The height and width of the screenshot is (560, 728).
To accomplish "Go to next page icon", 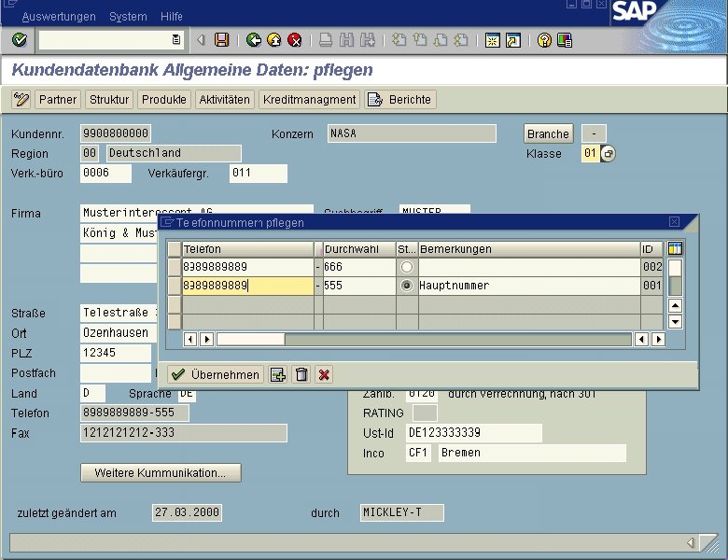I will click(x=441, y=40).
